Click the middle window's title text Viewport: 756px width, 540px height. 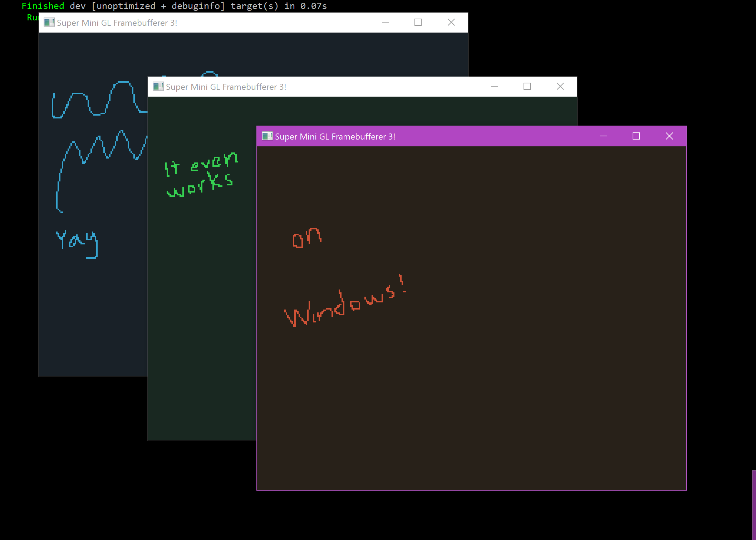tap(226, 87)
